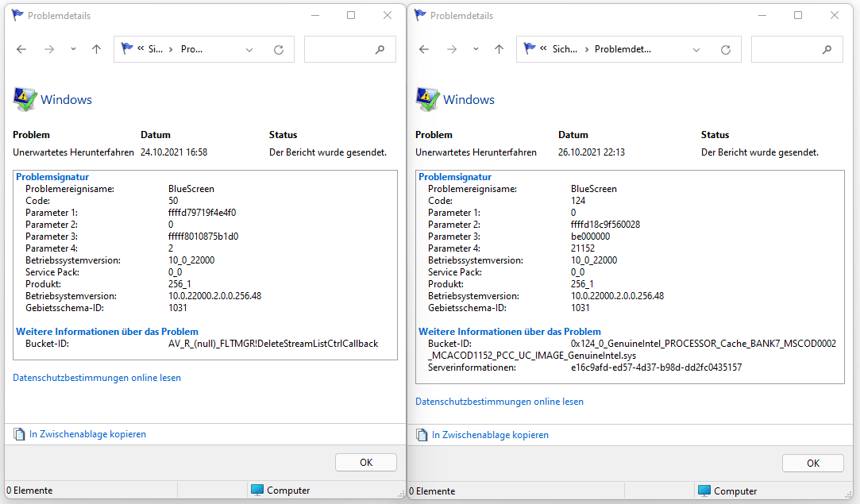Refresh the left Problemdetails window
Screen dimensions: 860x504
(x=279, y=50)
